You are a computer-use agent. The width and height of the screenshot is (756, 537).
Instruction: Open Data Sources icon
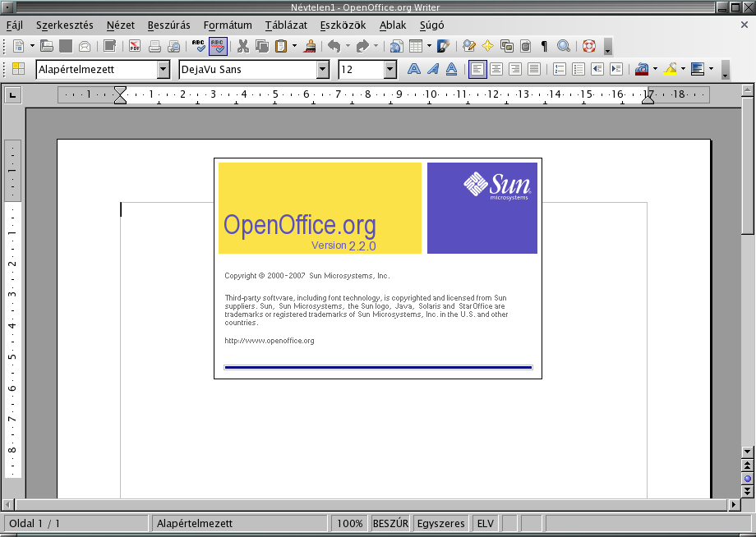pos(526,46)
